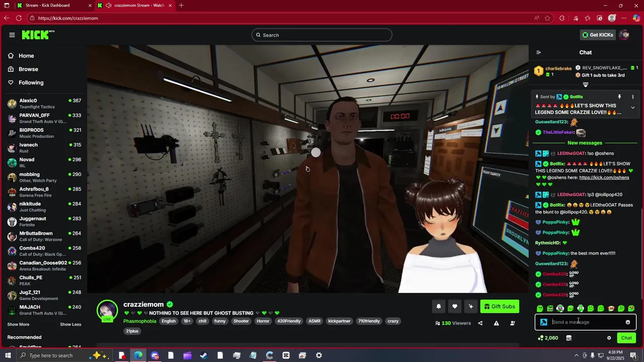This screenshot has height=362, width=644.
Task: Open the kick.com/oshens link in chat
Action: tap(604, 177)
